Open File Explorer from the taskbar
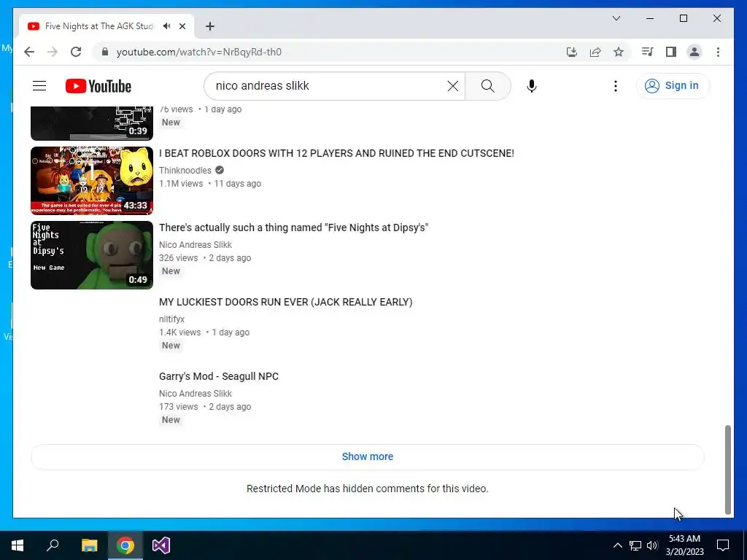Image resolution: width=747 pixels, height=560 pixels. [89, 545]
